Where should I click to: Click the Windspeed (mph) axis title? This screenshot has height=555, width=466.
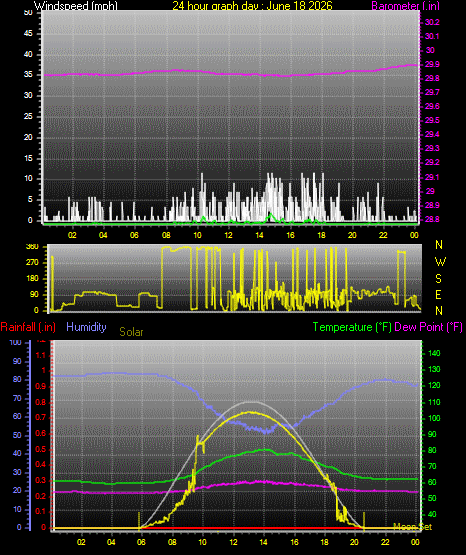[x=76, y=6]
